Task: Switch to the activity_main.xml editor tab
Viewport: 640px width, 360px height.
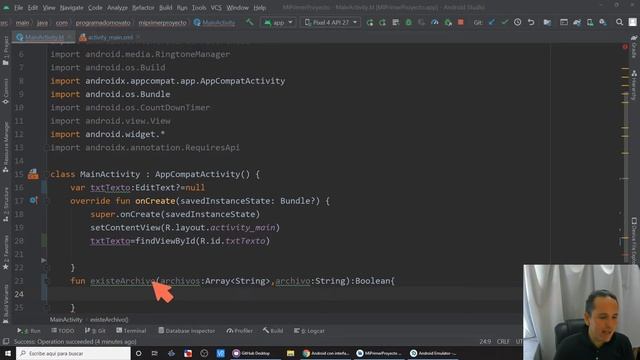Action: pos(110,37)
